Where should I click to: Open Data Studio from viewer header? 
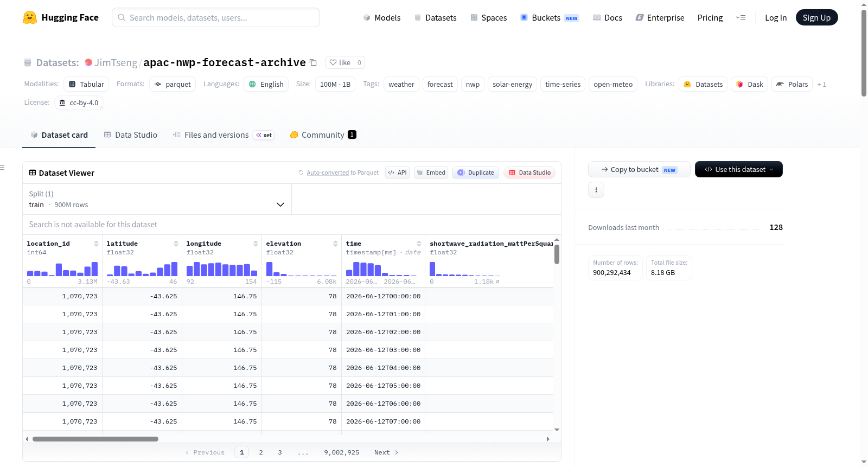(x=529, y=172)
